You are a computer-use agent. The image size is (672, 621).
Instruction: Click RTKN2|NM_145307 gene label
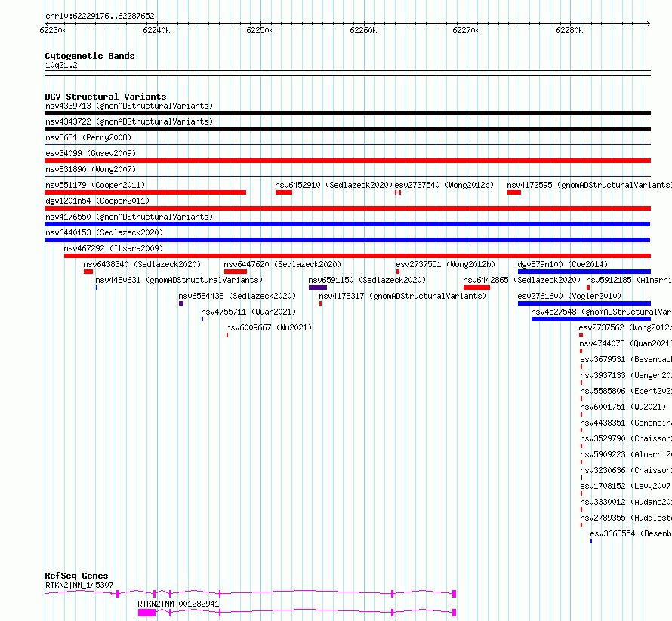click(x=79, y=585)
